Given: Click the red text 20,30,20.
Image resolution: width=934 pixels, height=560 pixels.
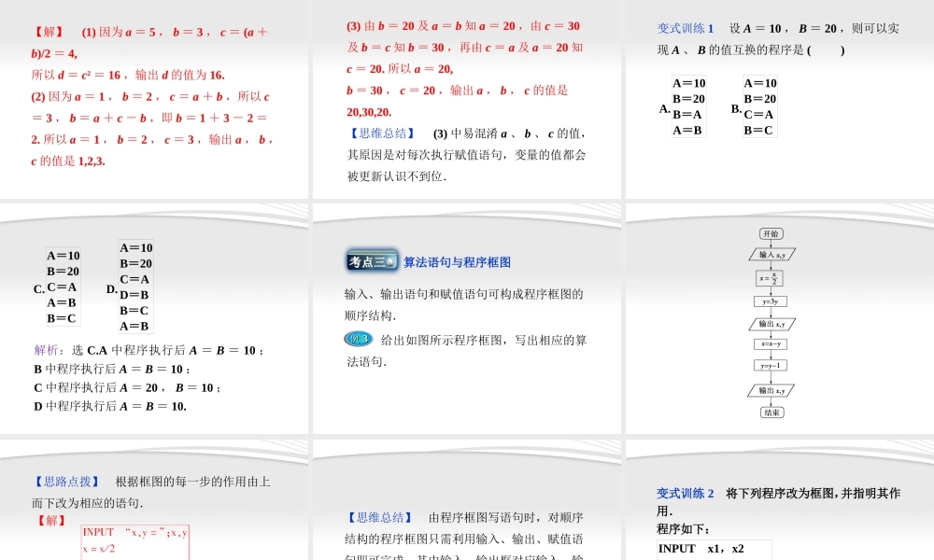Looking at the screenshot, I should coord(368,112).
